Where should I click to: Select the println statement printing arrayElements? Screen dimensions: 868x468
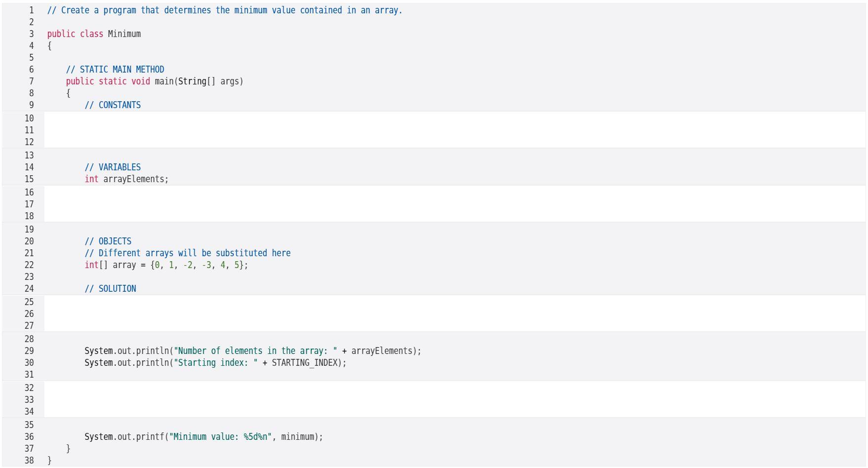click(252, 351)
